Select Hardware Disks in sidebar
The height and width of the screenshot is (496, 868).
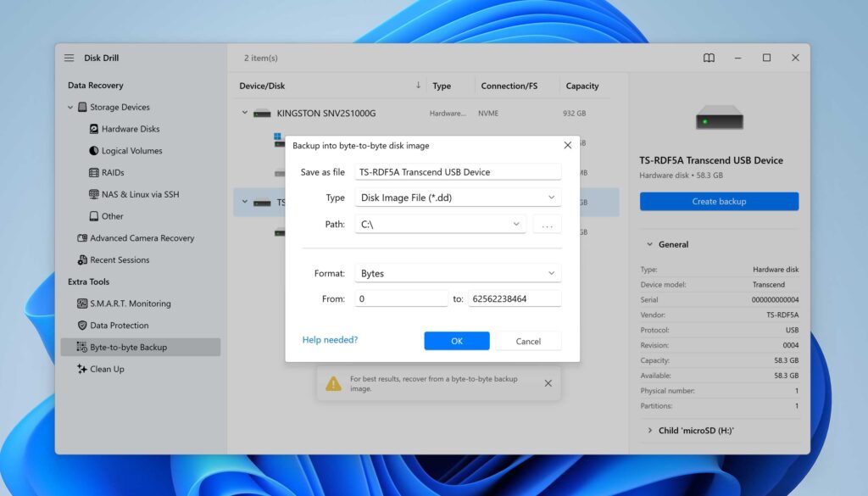(130, 129)
